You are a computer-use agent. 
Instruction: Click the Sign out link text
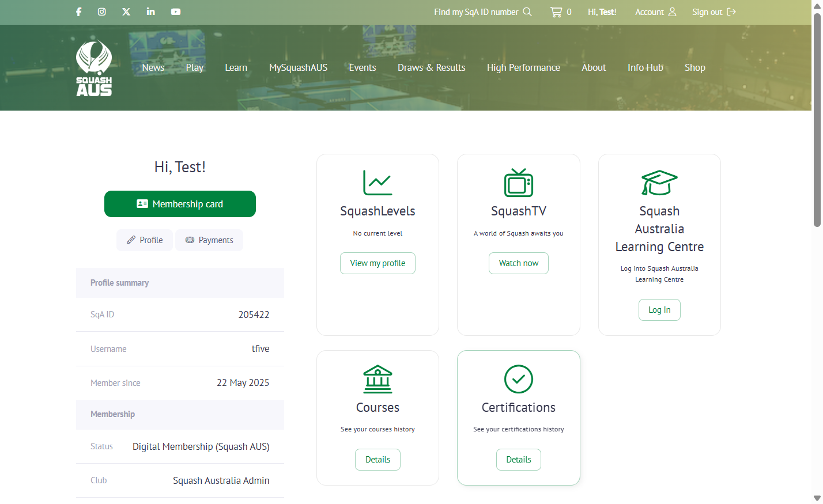(707, 12)
